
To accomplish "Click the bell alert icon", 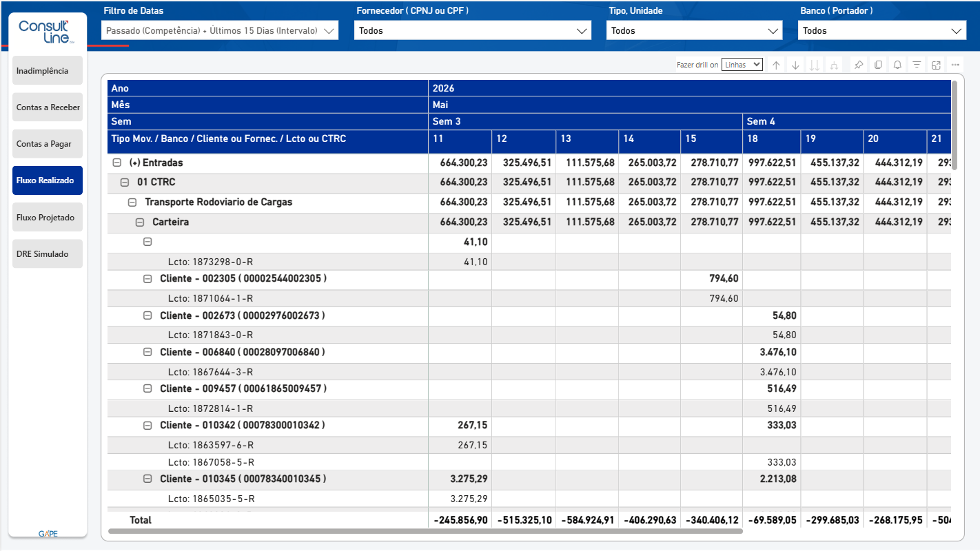I will coord(897,65).
